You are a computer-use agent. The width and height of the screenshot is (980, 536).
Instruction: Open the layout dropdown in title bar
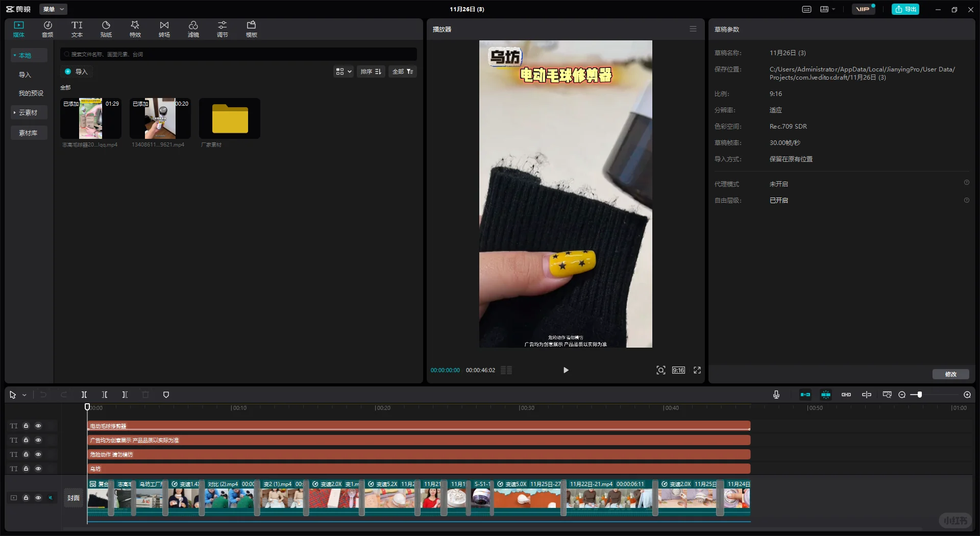pyautogui.click(x=827, y=9)
